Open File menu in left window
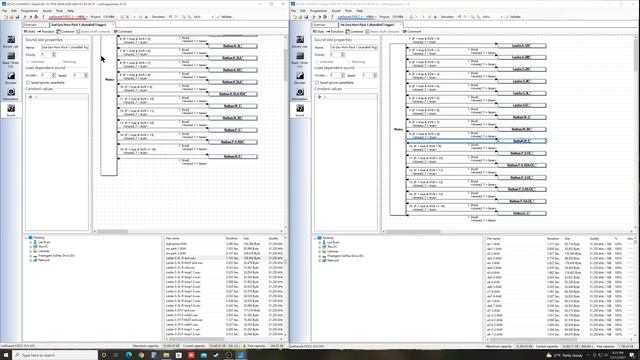Image resolution: width=640 pixels, height=360 pixels. tap(4, 11)
